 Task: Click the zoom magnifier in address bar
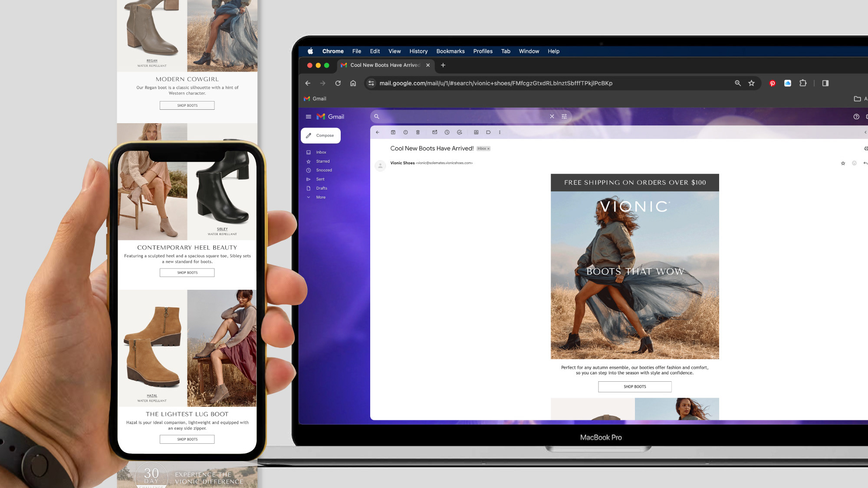[737, 83]
